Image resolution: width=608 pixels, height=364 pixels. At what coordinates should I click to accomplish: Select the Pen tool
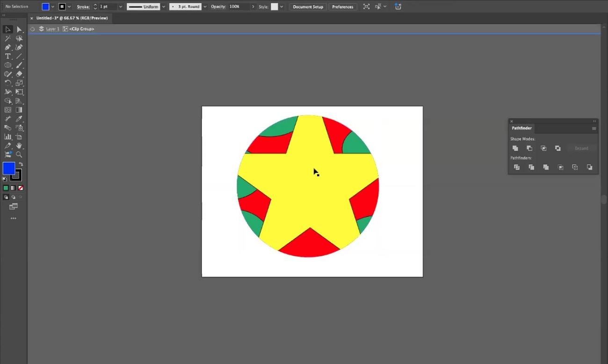click(x=8, y=47)
